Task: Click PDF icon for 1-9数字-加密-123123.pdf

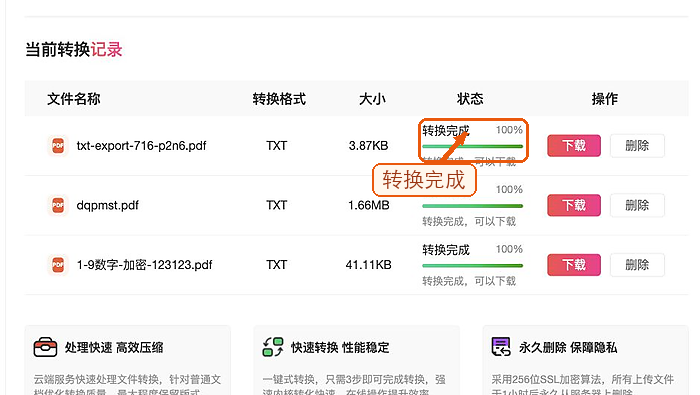Action: click(x=58, y=265)
